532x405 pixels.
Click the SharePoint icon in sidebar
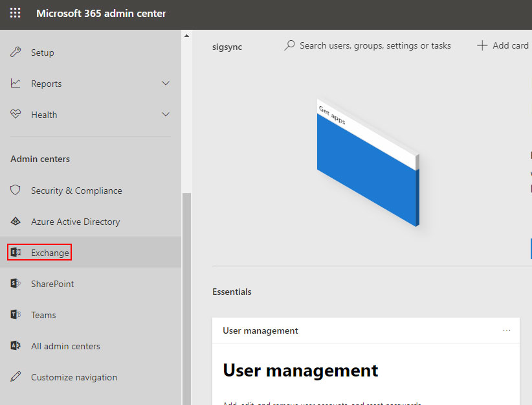pyautogui.click(x=16, y=284)
